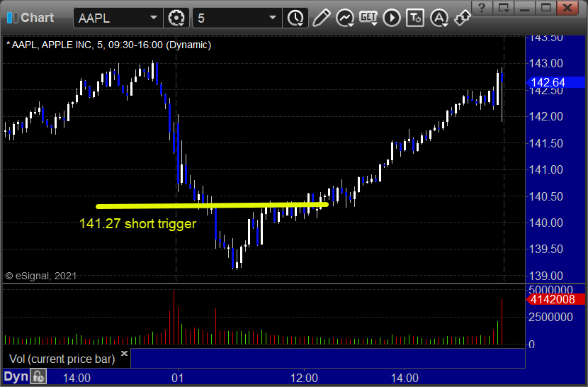Open the time template clock icon
Viewport: 588px width, 387px height.
[296, 18]
